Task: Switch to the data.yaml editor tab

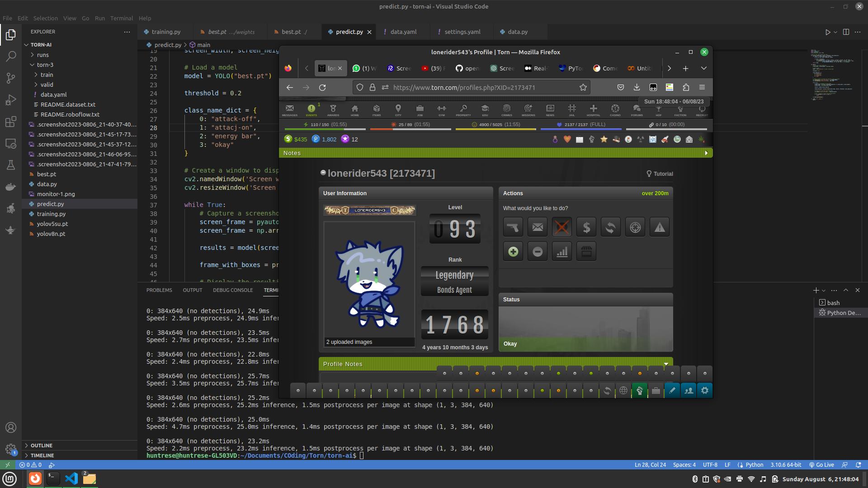Action: point(403,32)
